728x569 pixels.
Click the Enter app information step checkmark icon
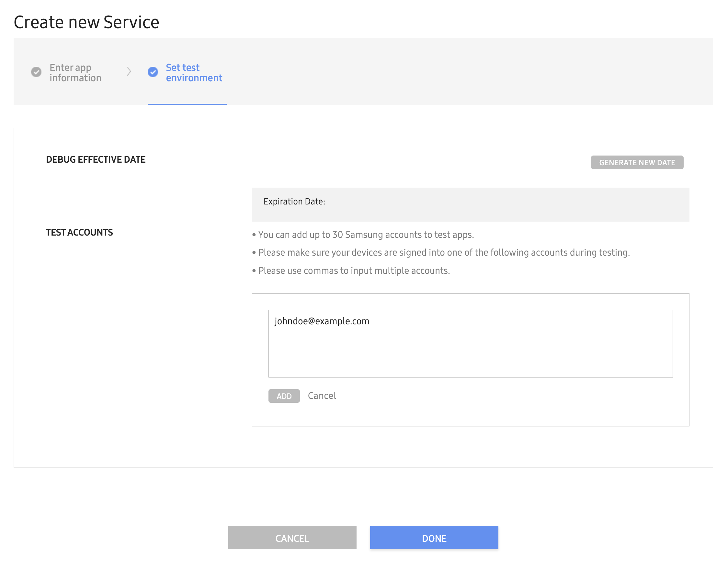(36, 72)
